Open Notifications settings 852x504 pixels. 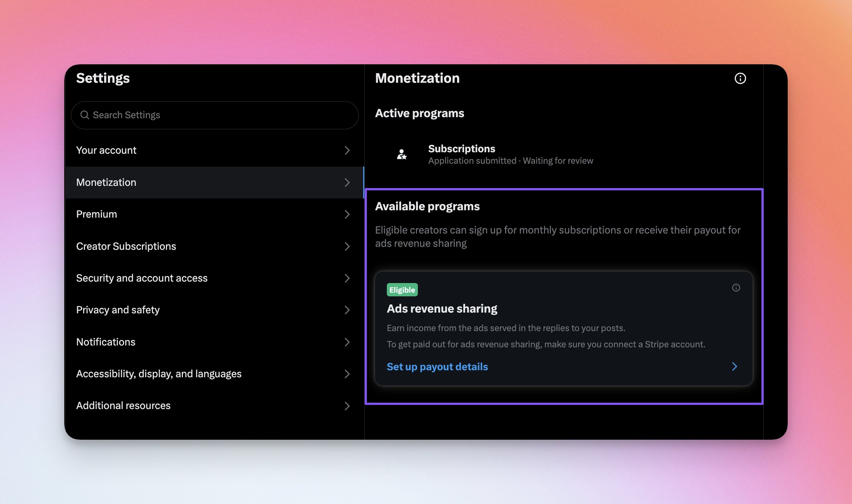click(x=214, y=342)
